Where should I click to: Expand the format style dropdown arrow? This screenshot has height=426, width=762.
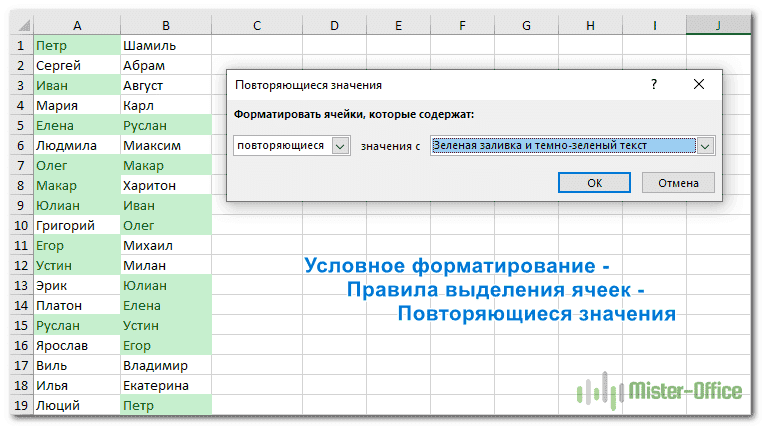coord(706,146)
